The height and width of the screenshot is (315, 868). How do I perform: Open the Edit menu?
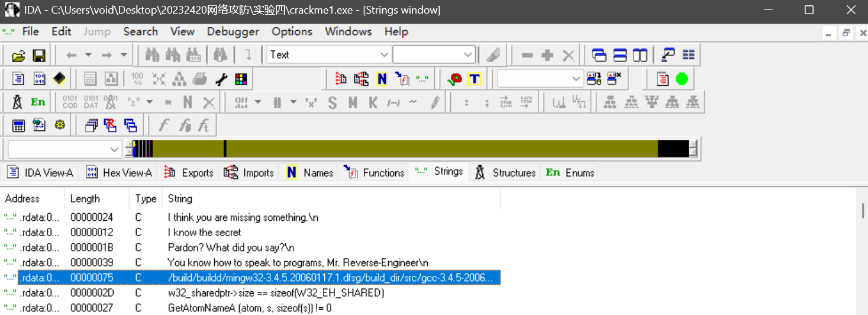pyautogui.click(x=61, y=32)
